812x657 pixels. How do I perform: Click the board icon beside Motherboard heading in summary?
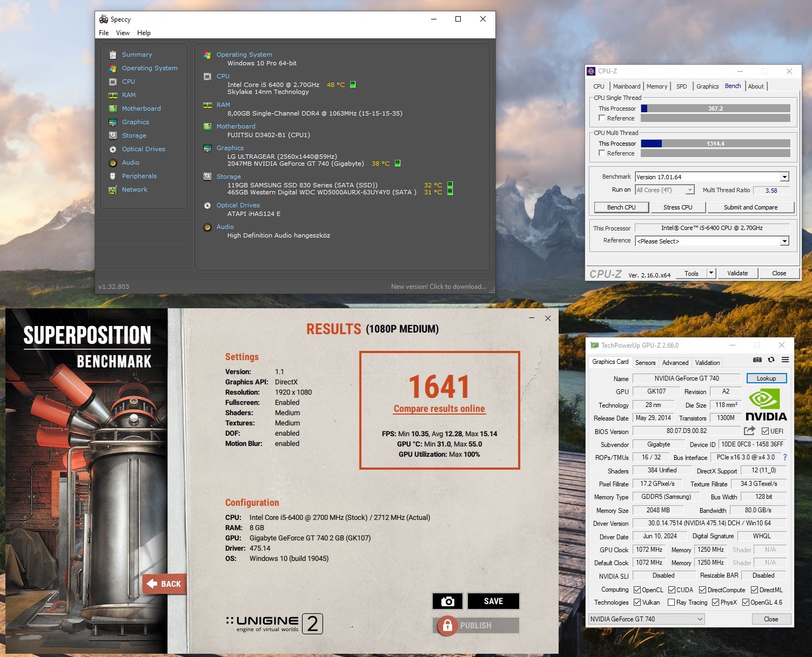click(207, 126)
